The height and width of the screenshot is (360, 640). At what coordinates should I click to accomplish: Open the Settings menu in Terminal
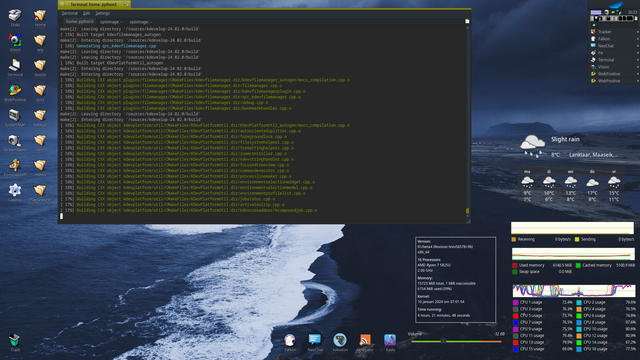tap(102, 13)
